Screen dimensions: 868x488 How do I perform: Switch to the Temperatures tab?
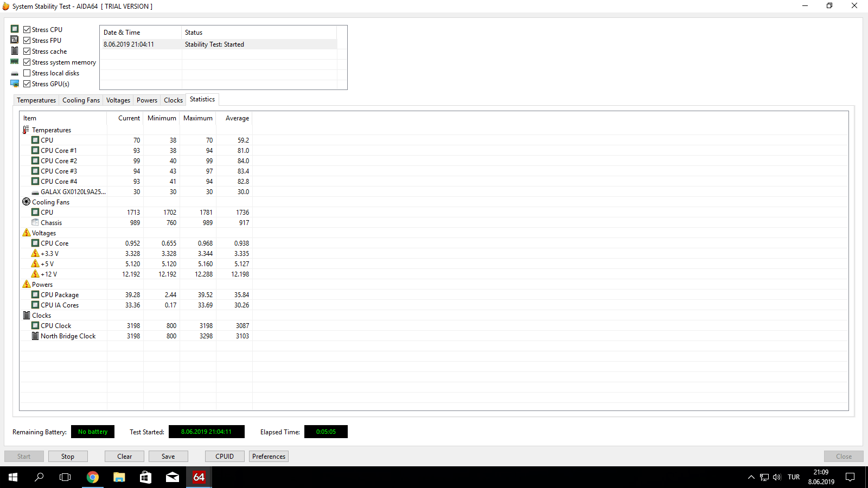tap(36, 100)
